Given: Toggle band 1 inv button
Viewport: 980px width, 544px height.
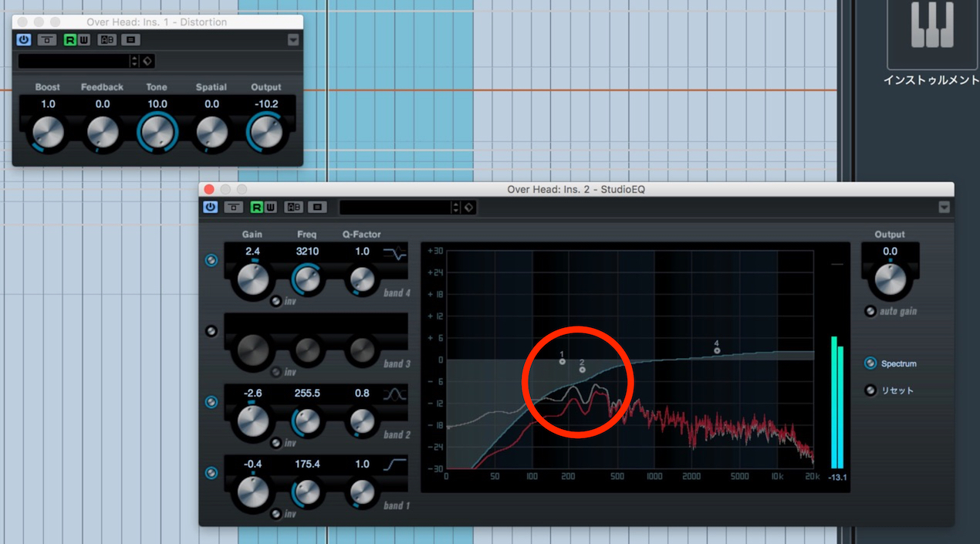Looking at the screenshot, I should [x=276, y=514].
